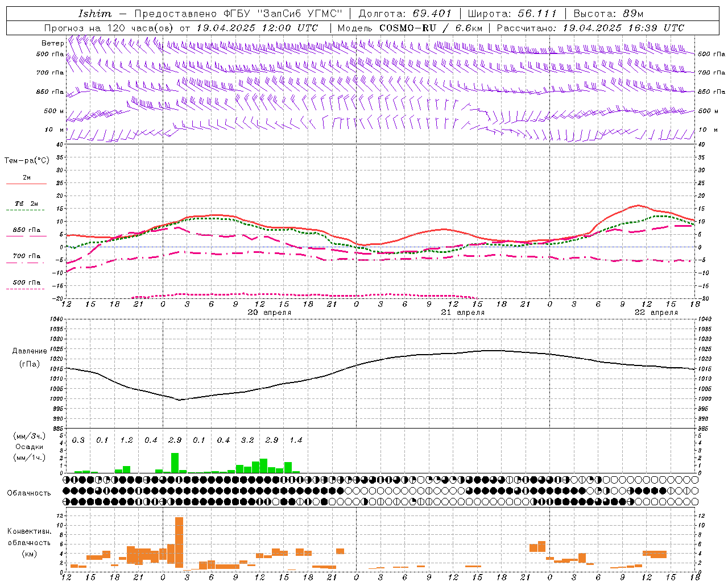The height and width of the screenshot is (582, 728).
Task: Click the tallest orange convective cloud bar
Action: click(x=179, y=542)
